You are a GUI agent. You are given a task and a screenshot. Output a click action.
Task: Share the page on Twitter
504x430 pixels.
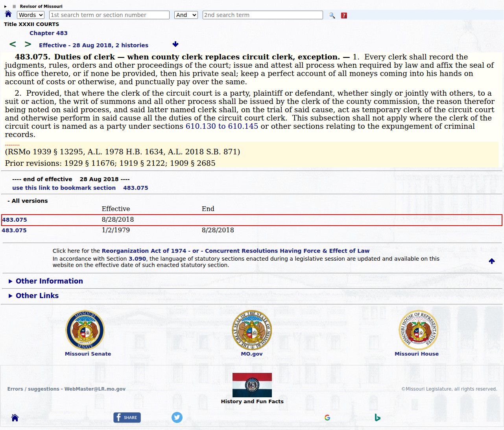point(177,417)
